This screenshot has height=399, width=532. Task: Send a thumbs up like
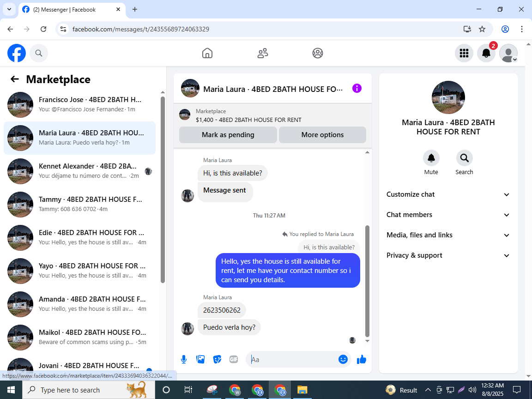pos(362,359)
